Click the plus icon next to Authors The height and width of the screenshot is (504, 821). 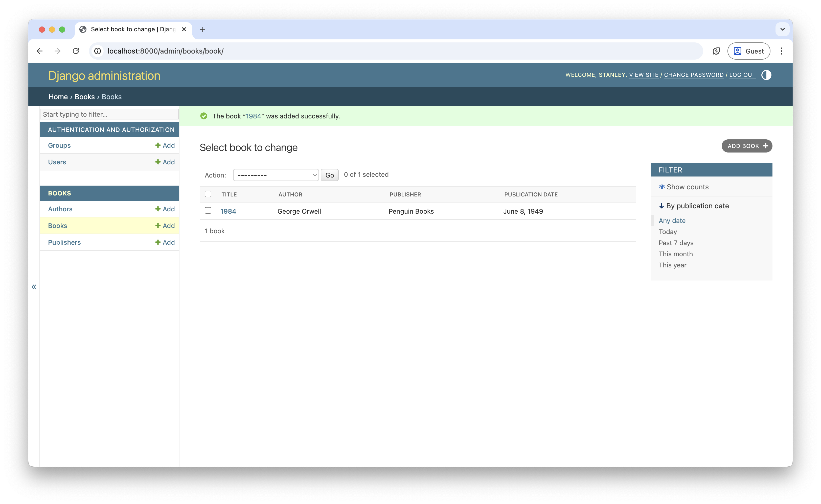158,209
